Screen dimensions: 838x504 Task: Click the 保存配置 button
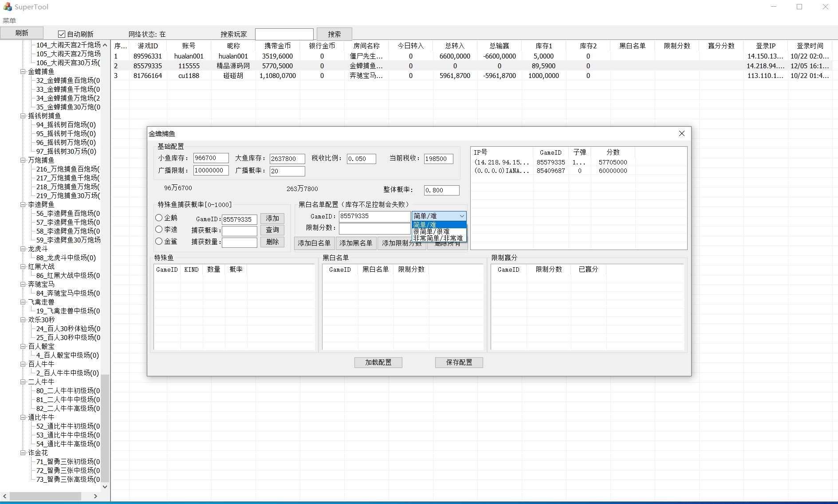pyautogui.click(x=459, y=362)
